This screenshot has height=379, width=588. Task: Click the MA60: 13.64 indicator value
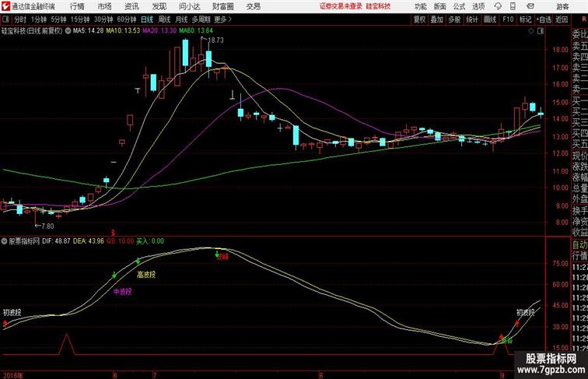pyautogui.click(x=196, y=31)
